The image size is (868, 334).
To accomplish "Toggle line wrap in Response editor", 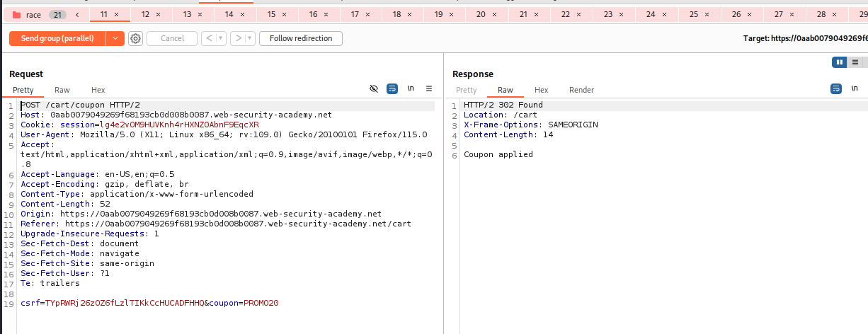I will point(835,89).
